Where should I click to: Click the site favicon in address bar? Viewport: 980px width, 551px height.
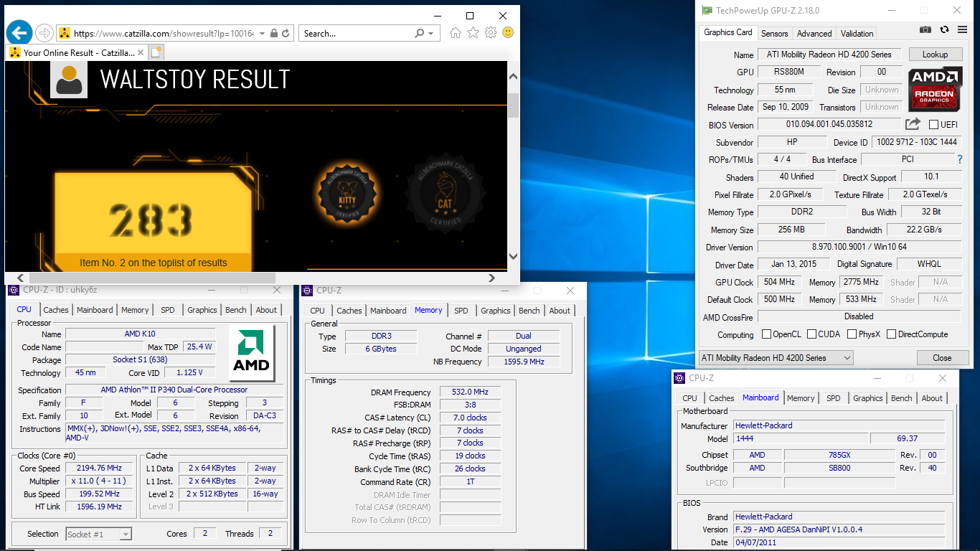(65, 33)
